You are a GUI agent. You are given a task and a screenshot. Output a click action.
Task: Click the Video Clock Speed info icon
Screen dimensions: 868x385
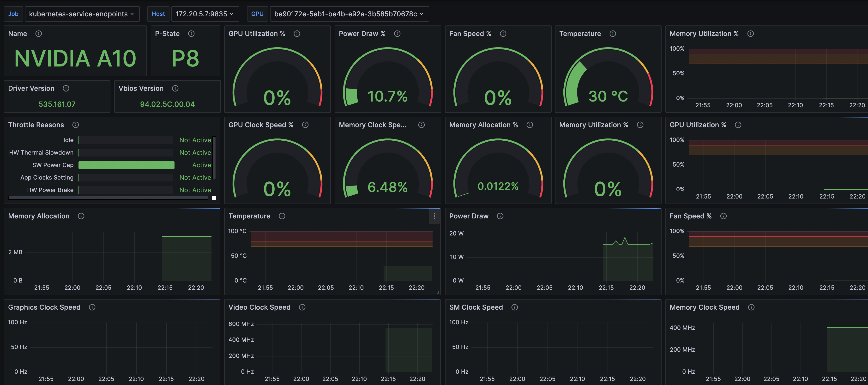point(302,307)
